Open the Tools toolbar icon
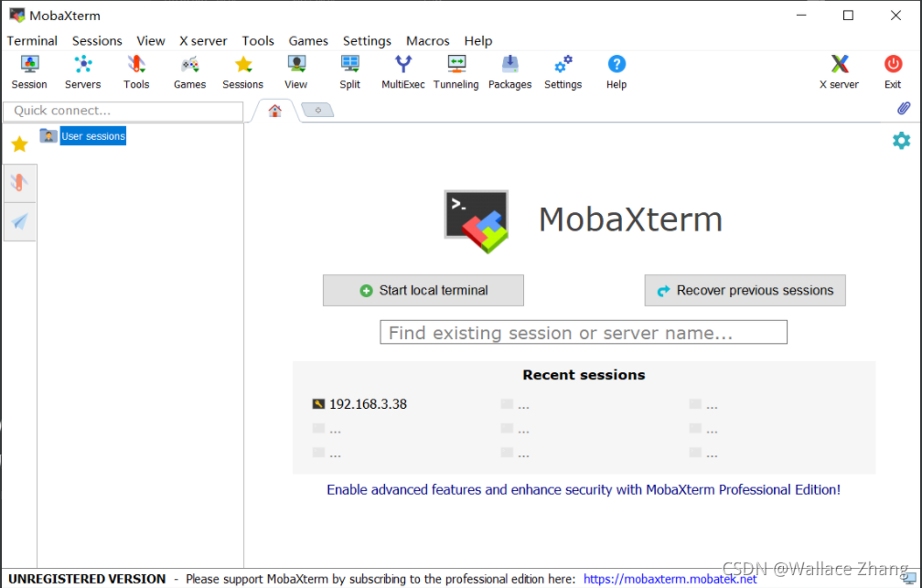This screenshot has width=922, height=588. [x=136, y=63]
